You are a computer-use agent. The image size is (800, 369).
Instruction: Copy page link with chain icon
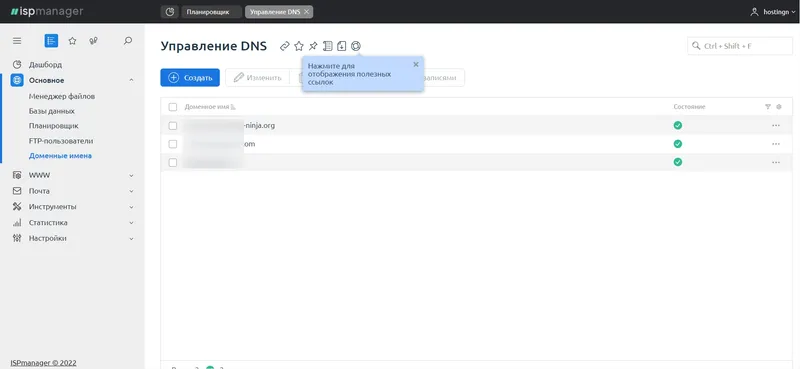click(285, 46)
